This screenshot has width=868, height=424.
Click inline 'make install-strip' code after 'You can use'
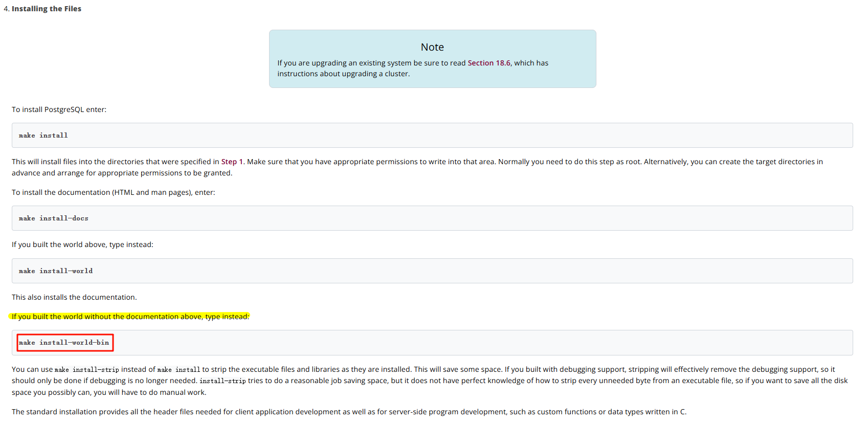point(87,370)
